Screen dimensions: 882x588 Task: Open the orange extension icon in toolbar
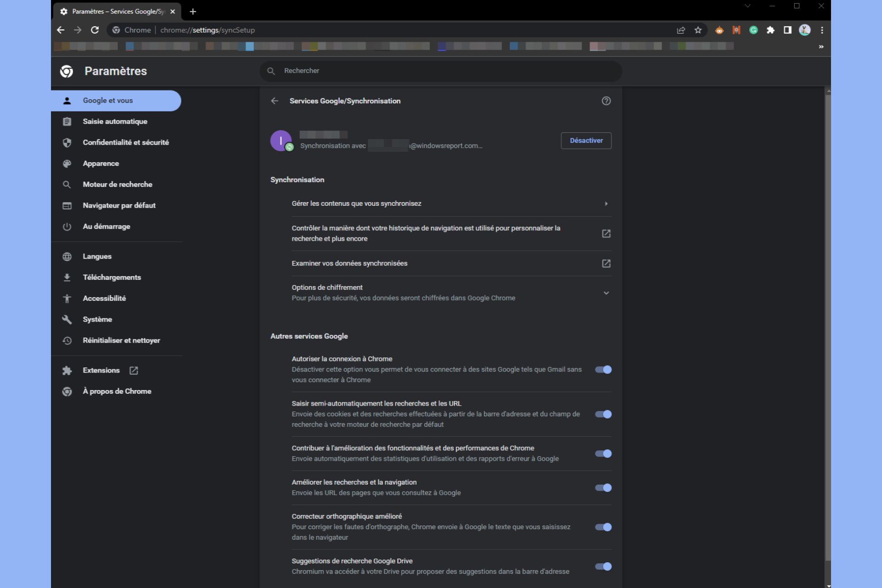[719, 30]
